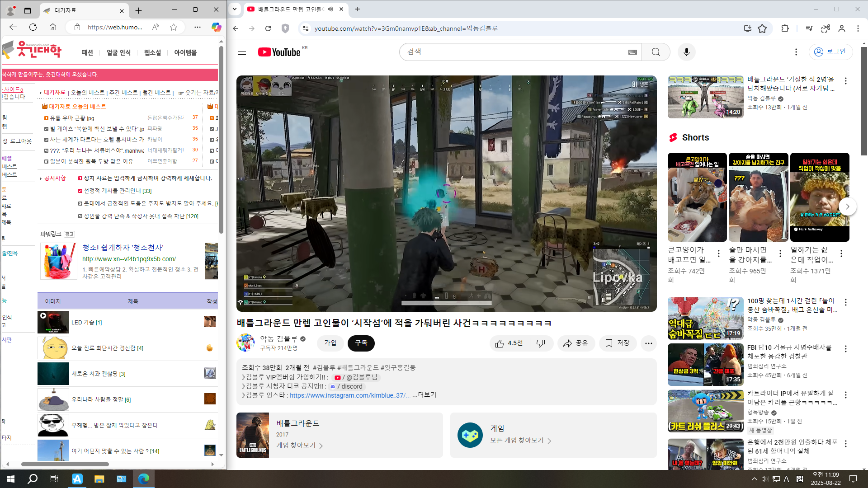Click 웃긴대학 vertical scrollbar
The height and width of the screenshot is (488, 868).
pos(221,140)
